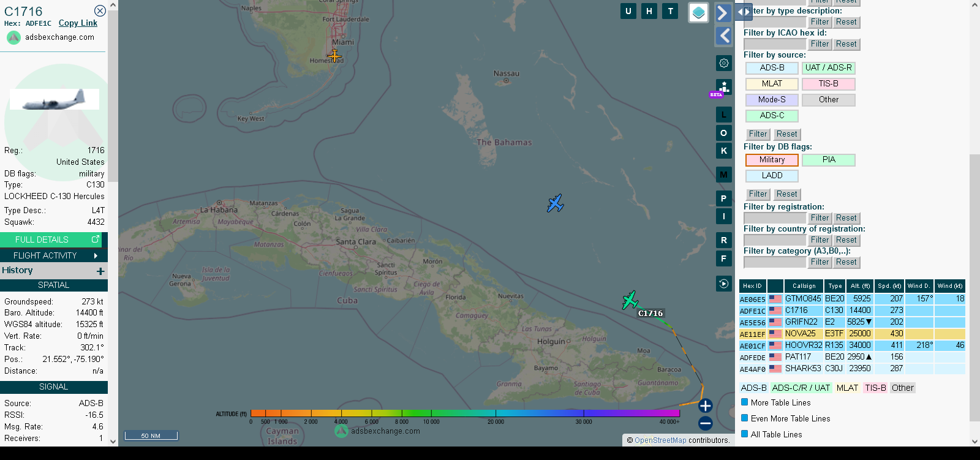The image size is (980, 460).
Task: Toggle the R map option button
Action: 724,240
